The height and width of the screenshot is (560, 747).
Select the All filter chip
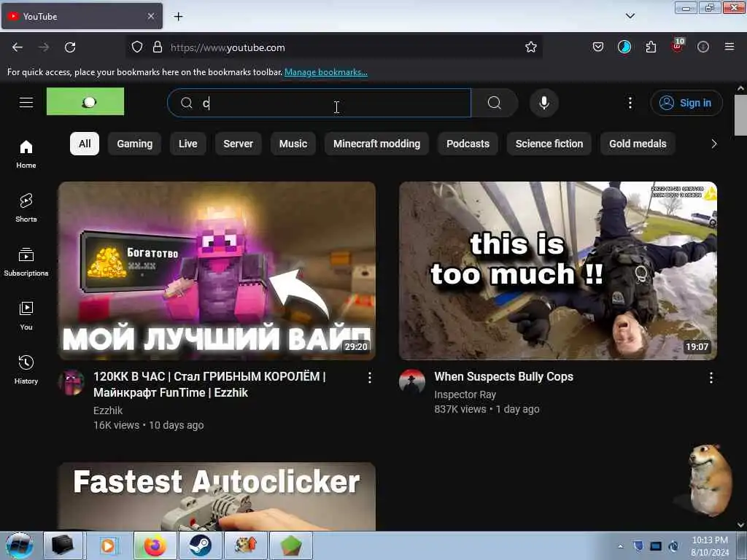coord(85,144)
